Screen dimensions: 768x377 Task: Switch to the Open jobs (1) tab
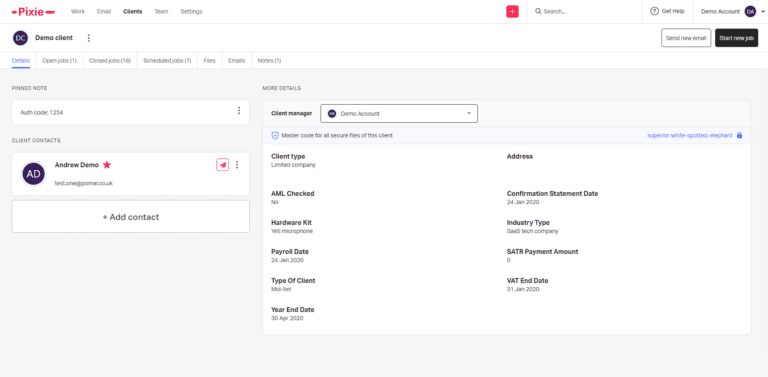tap(60, 61)
